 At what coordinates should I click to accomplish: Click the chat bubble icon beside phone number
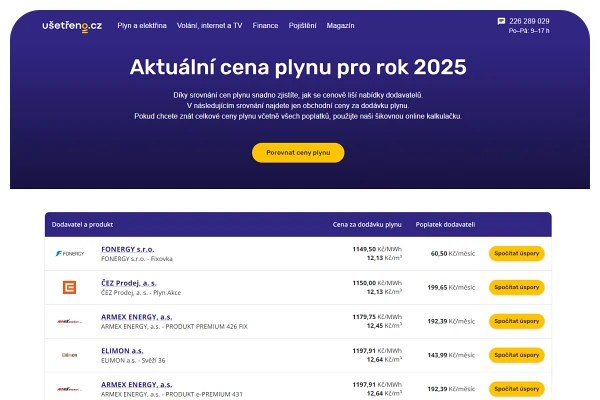click(x=501, y=21)
